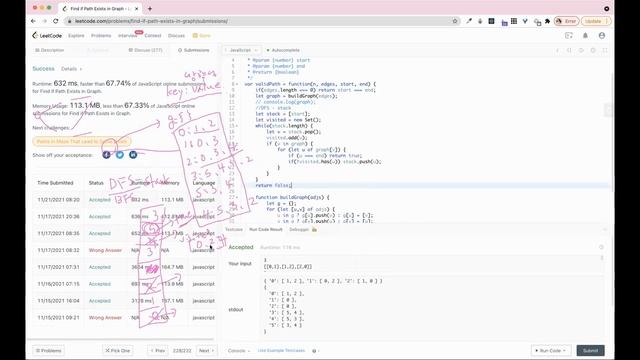The height and width of the screenshot is (360, 640).
Task: Share acceptance on Twitter
Action: pos(120,155)
